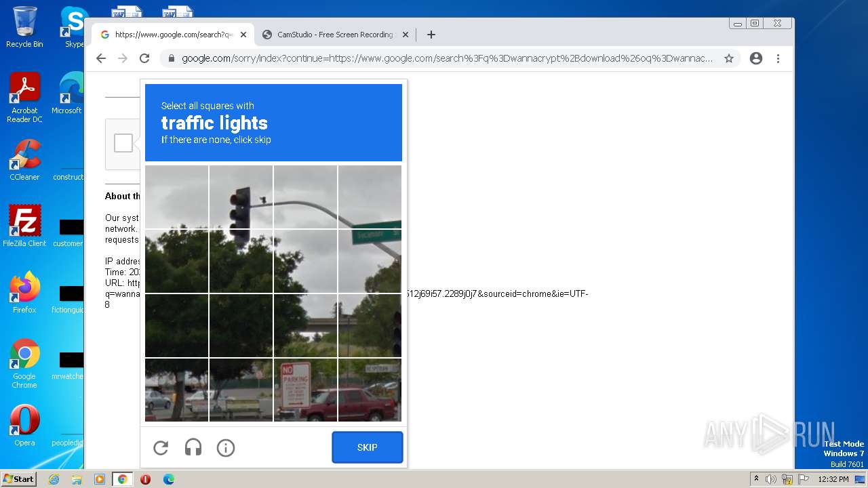The width and height of the screenshot is (868, 488).
Task: Check the I'm not a robot checkbox
Action: 123,143
